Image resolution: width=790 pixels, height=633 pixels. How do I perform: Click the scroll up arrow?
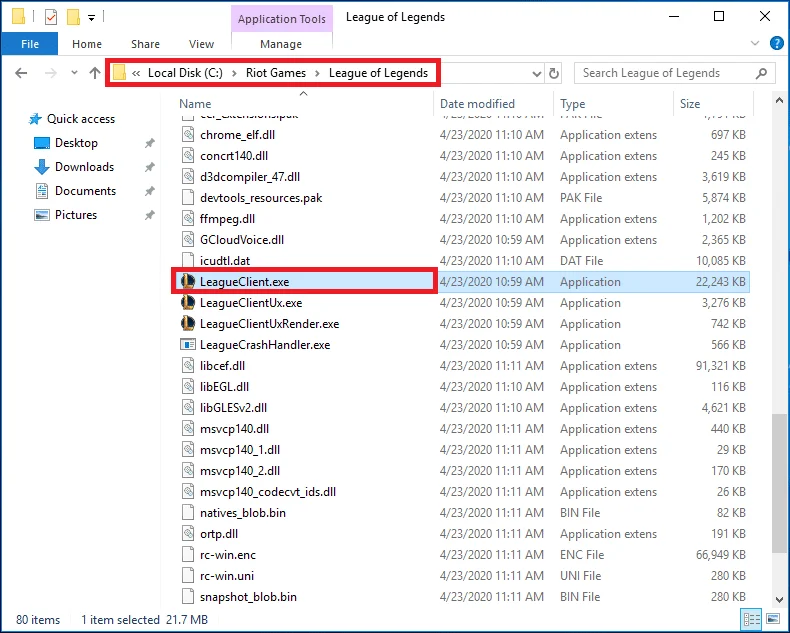click(x=779, y=101)
